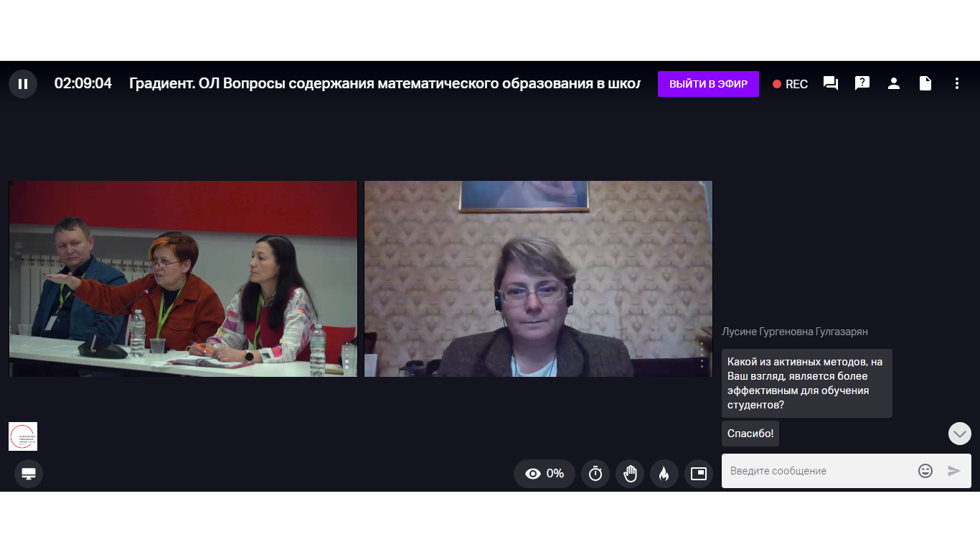Show the participants list
The width and height of the screenshot is (980, 552).
point(894,83)
